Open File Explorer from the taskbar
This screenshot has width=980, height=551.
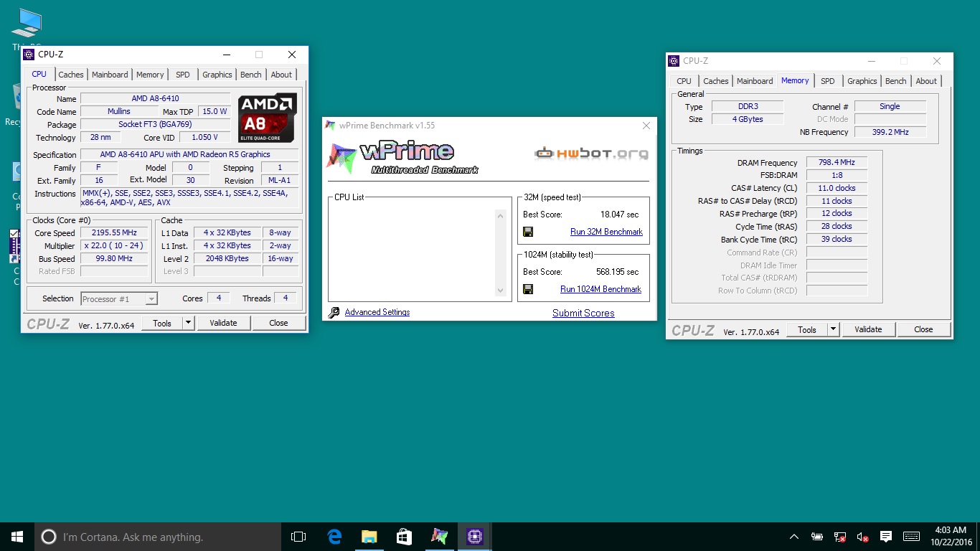click(369, 537)
